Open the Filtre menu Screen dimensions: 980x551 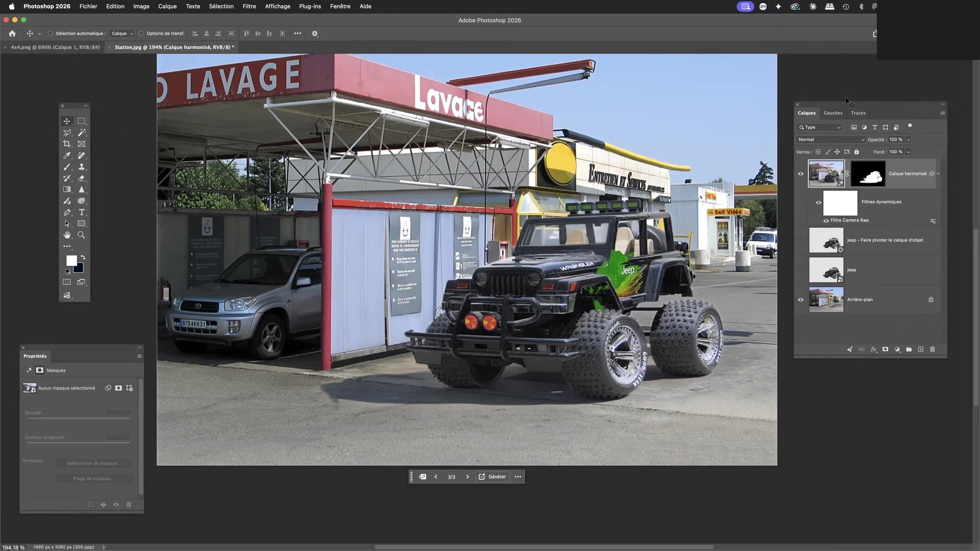tap(249, 6)
